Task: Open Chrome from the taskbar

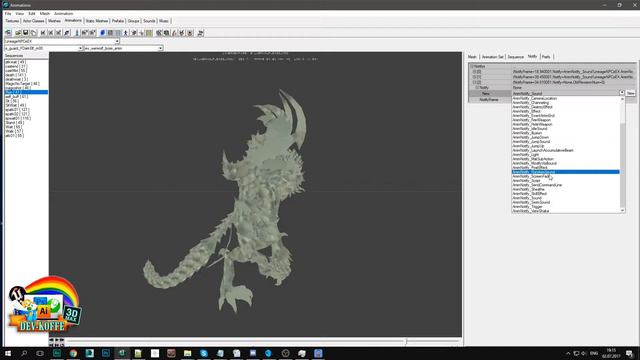Action: 73,353
